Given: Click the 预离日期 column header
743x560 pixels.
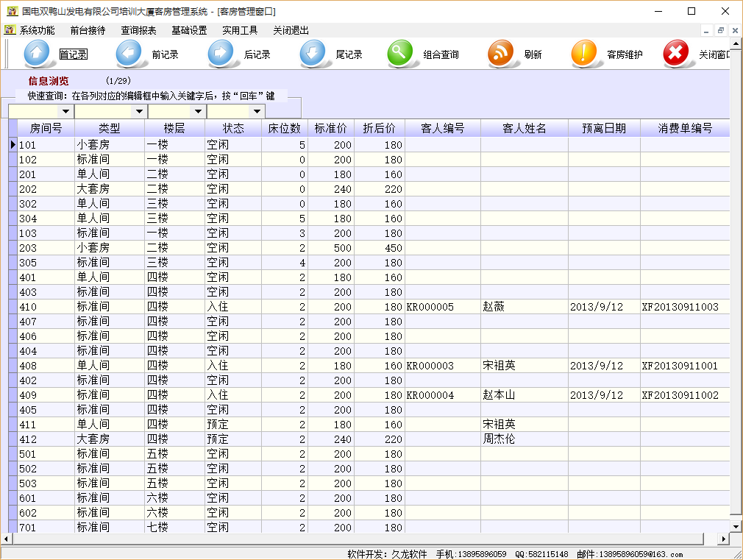Looking at the screenshot, I should [x=603, y=128].
